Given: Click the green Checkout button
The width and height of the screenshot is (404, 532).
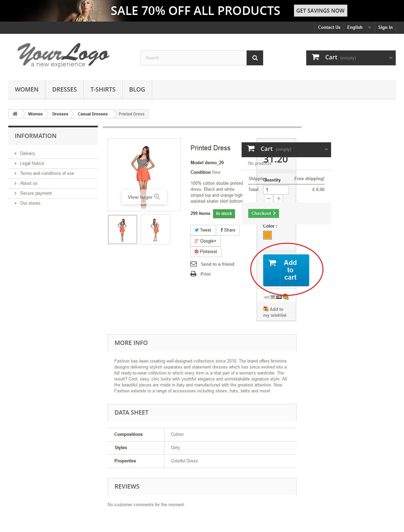Looking at the screenshot, I should (x=263, y=213).
